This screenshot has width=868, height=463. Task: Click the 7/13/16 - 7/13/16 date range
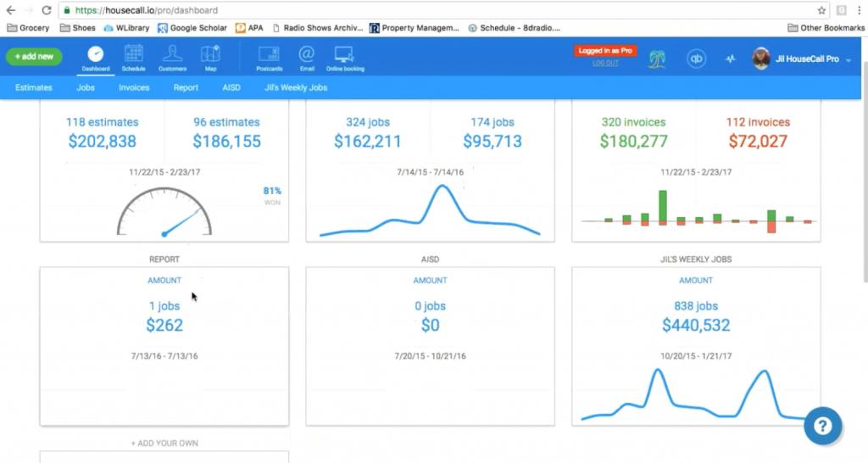pos(164,356)
